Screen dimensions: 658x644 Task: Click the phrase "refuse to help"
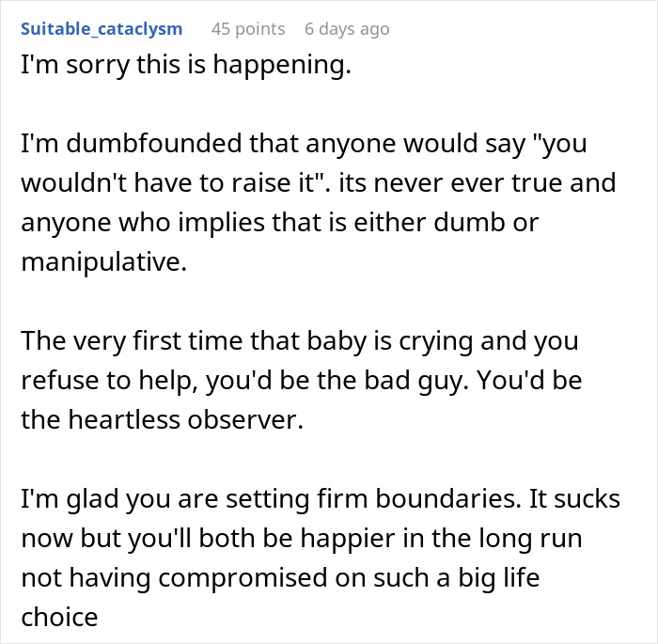[108, 381]
